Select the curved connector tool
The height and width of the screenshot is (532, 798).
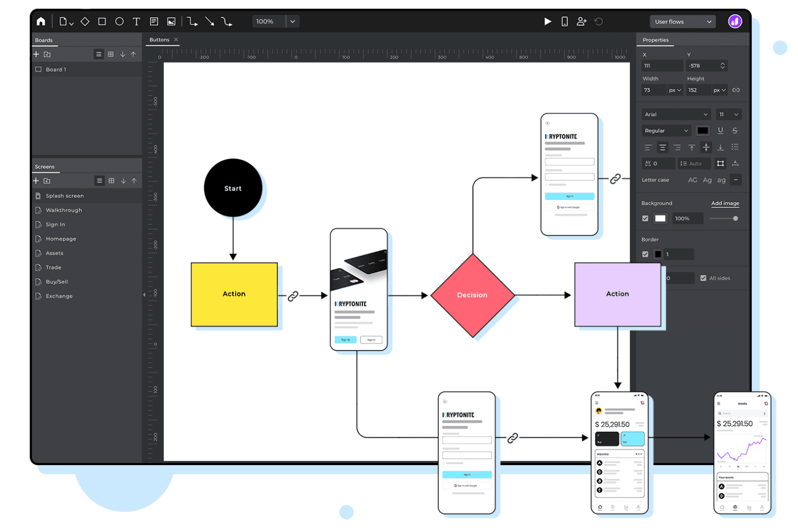pos(227,22)
